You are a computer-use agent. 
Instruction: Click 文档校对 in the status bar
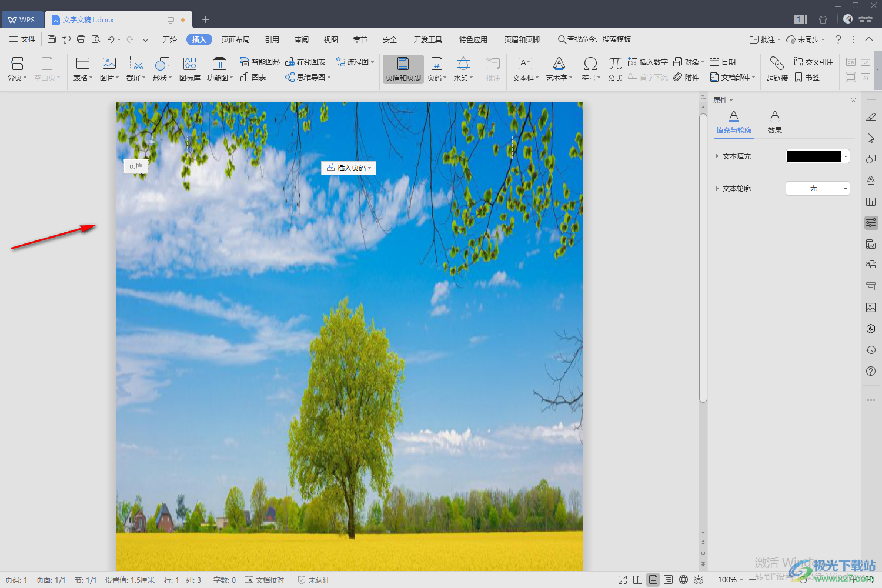[x=265, y=580]
